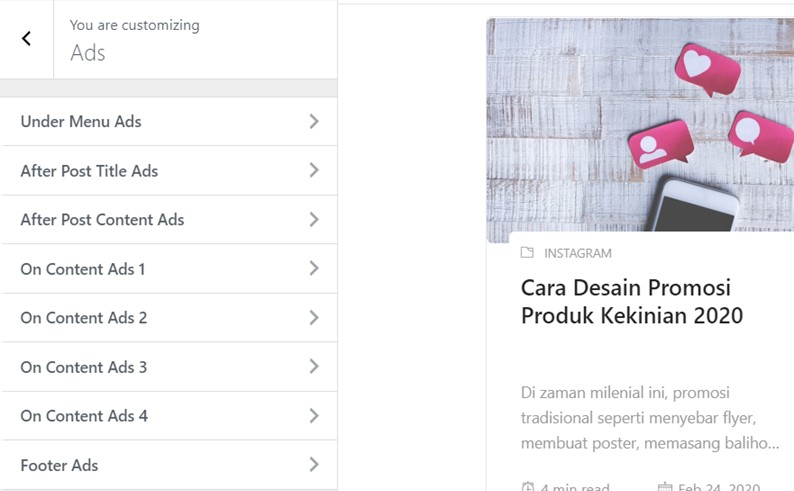Click the featured post image with pink bubbles
The height and width of the screenshot is (491, 794).
(640, 130)
